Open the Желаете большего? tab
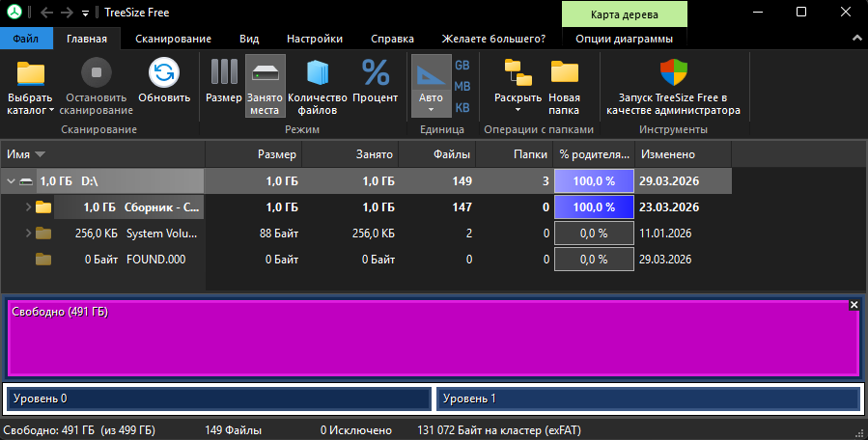This screenshot has height=440, width=868. point(493,39)
